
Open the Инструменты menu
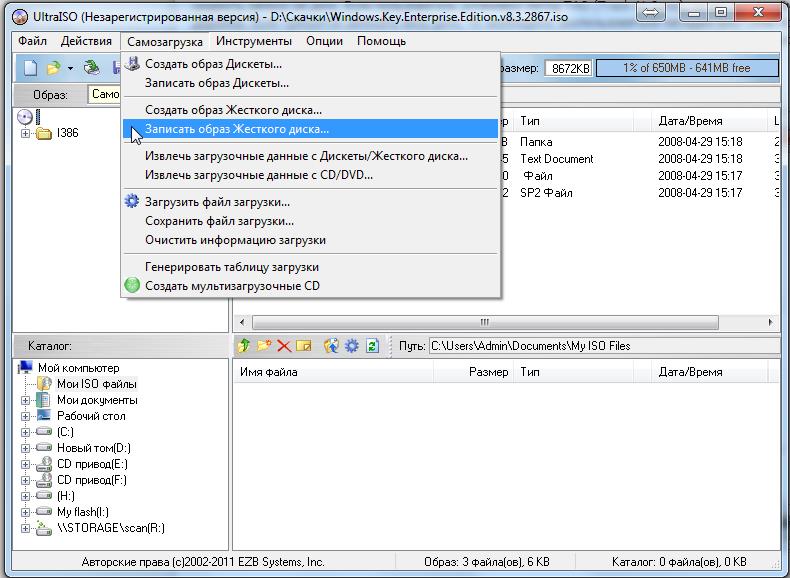pyautogui.click(x=253, y=41)
